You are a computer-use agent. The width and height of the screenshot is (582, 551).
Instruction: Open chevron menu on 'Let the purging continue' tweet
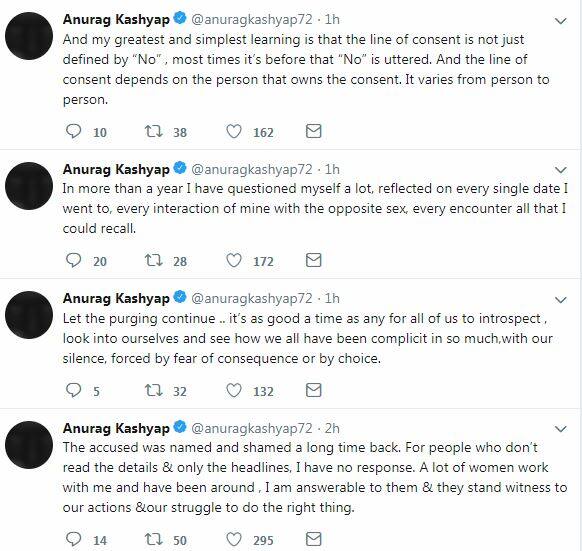(560, 299)
